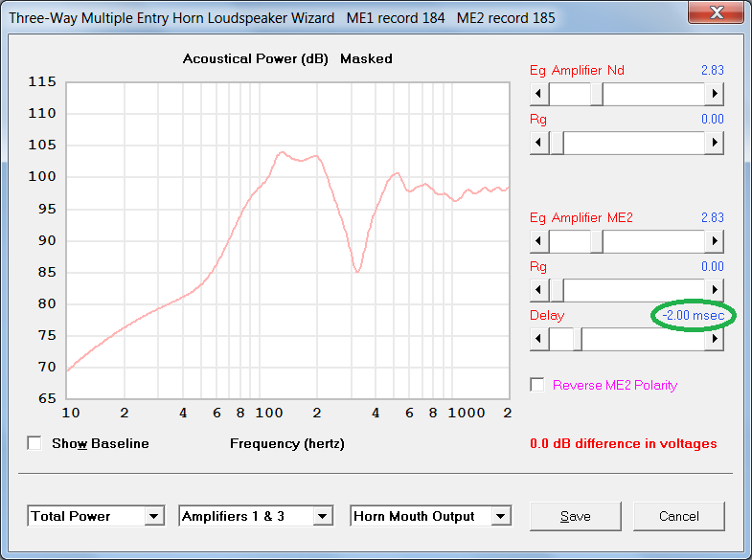Enable Reverse ME2 Polarity checkbox

tap(537, 385)
